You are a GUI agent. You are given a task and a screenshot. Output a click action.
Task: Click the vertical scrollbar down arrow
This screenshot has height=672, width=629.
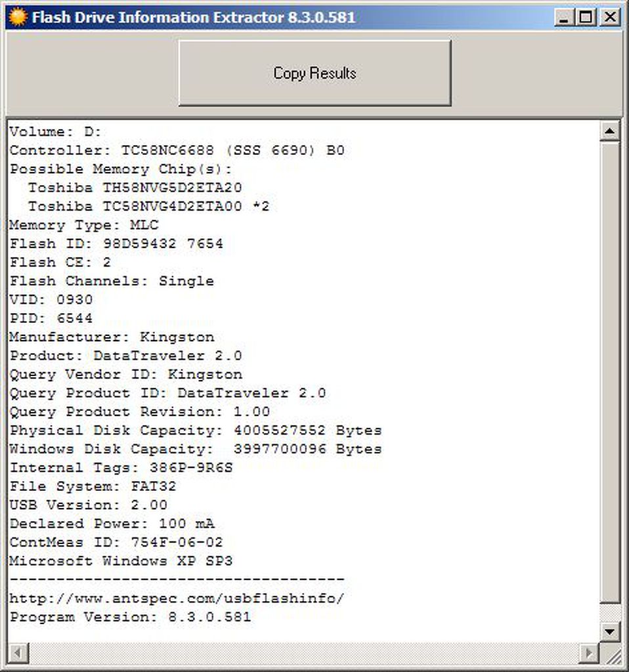(610, 631)
